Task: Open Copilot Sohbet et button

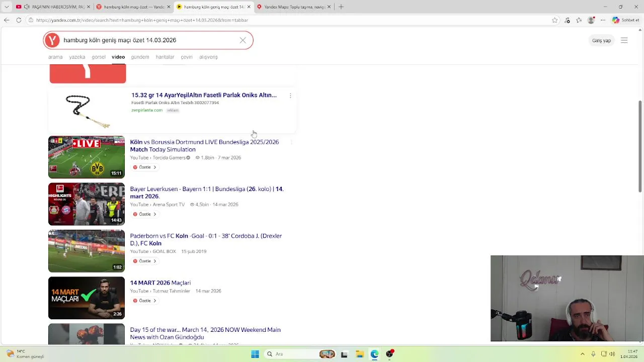Action: point(625,20)
